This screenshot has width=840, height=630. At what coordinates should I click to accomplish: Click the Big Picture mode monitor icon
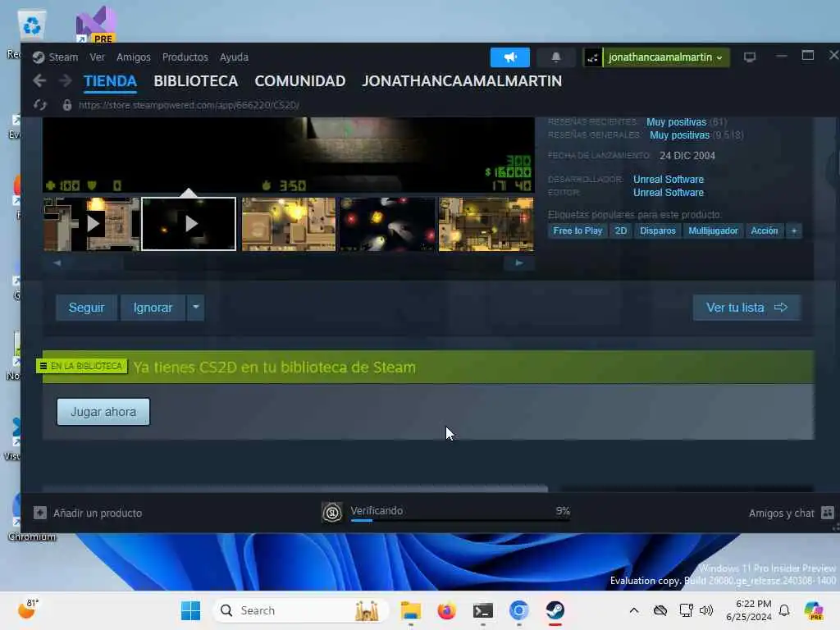pyautogui.click(x=750, y=57)
